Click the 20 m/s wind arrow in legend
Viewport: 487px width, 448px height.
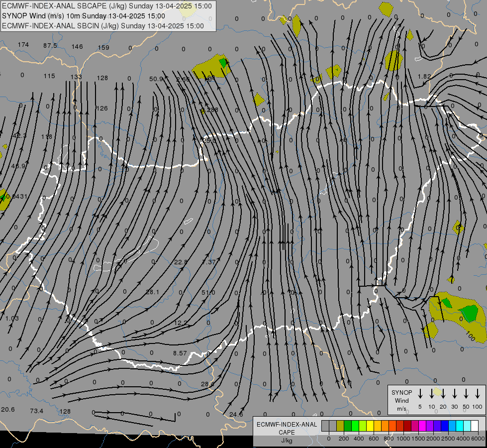443,393
